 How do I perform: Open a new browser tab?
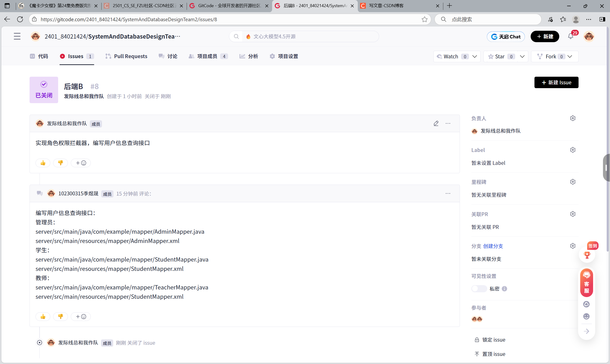(449, 6)
